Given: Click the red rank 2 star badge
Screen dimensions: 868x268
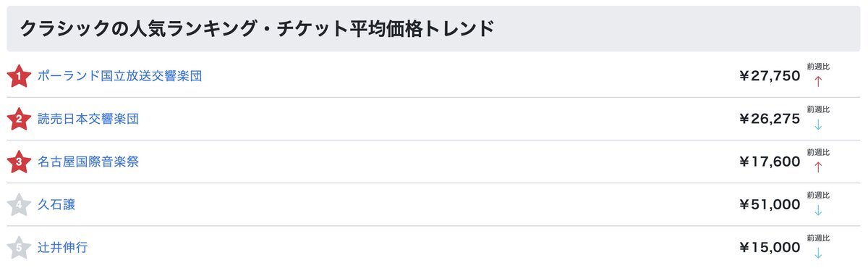Looking at the screenshot, I should [18, 119].
